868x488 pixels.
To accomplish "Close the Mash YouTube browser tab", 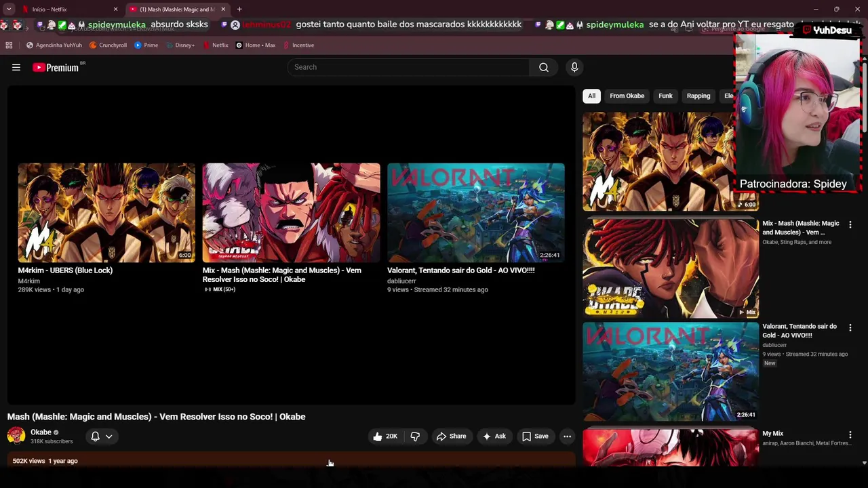I will coord(223,9).
